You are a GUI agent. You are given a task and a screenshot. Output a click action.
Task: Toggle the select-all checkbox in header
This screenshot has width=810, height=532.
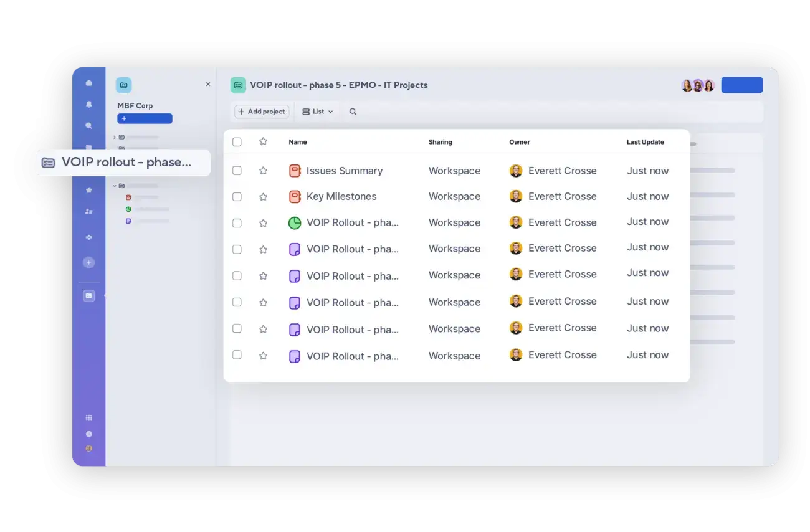pos(237,142)
